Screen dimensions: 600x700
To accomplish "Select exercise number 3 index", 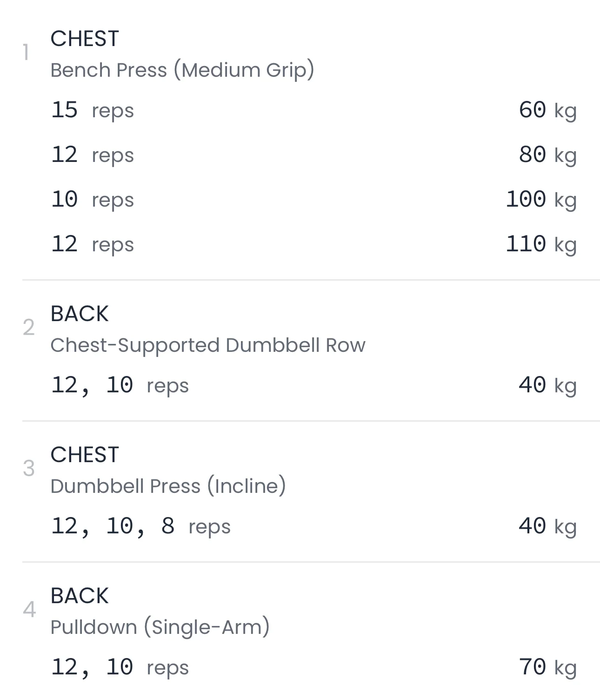I will 29,469.
